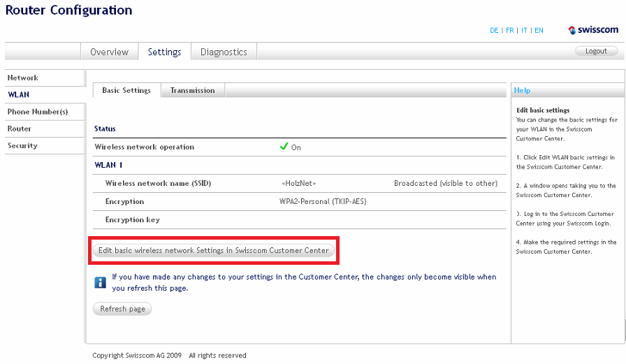Click the blue info icon
This screenshot has width=626, height=364.
click(x=100, y=282)
